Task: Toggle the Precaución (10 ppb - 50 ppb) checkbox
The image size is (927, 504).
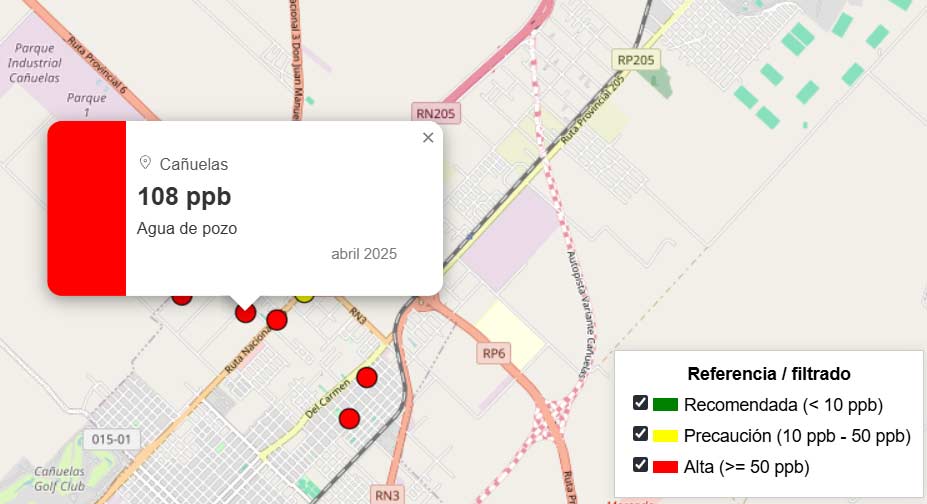Action: pos(641,434)
